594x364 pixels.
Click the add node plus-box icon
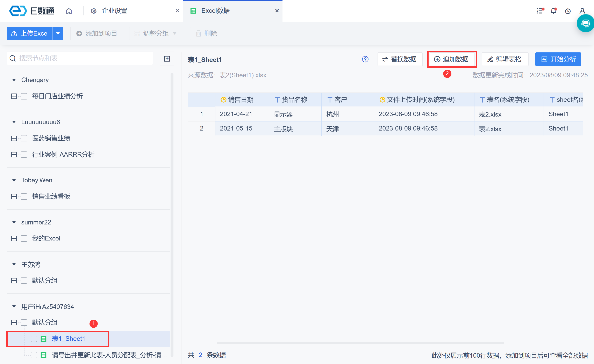pos(167,59)
